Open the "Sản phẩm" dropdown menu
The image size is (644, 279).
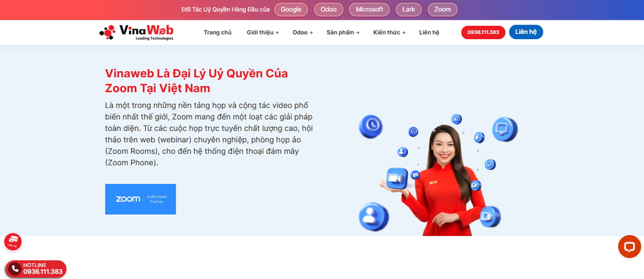(343, 33)
